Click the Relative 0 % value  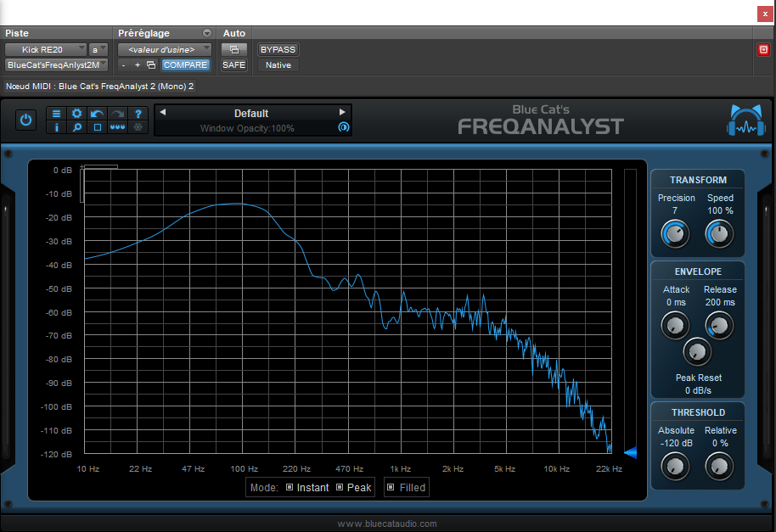tap(720, 443)
